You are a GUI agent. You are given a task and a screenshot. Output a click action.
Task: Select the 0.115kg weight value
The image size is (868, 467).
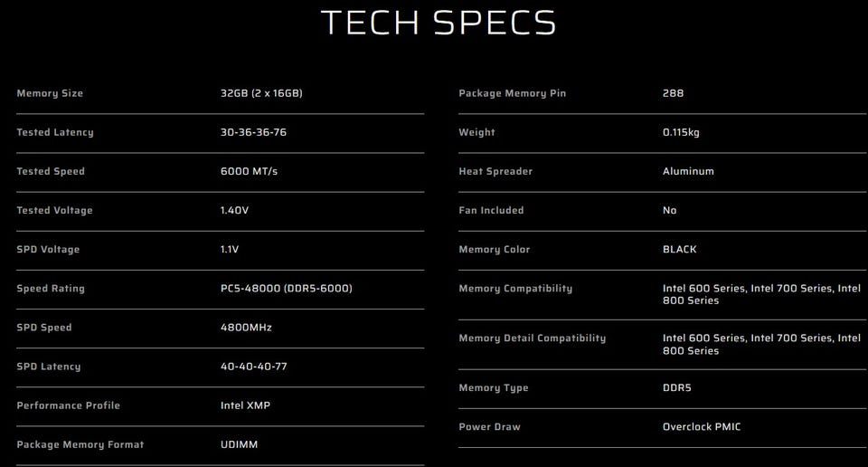coord(681,132)
